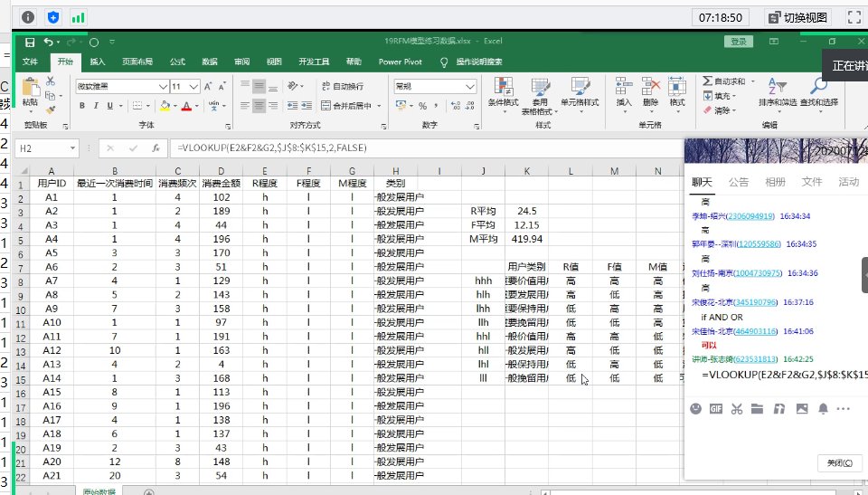Click the Cut scissors icon in the clipboard group

tap(51, 81)
